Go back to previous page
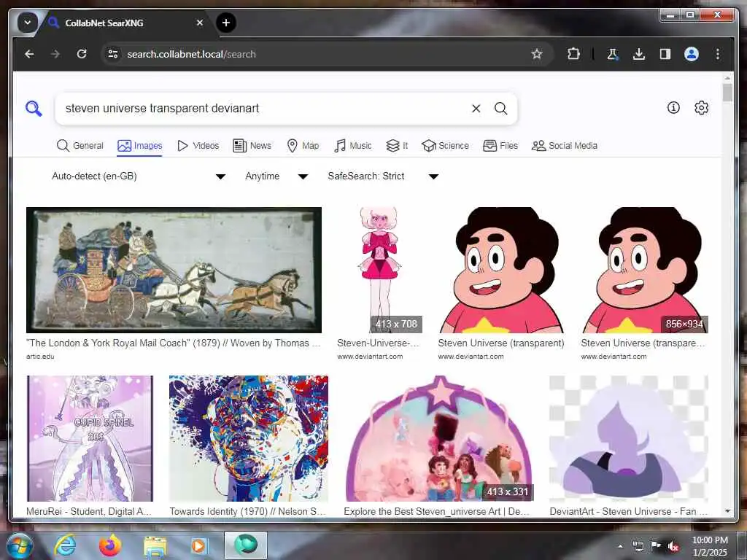This screenshot has width=747, height=560. pos(29,54)
